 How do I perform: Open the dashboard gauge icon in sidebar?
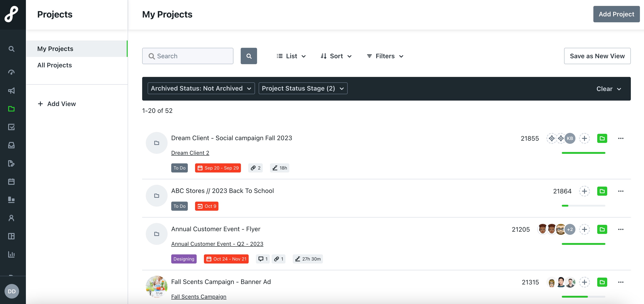(x=11, y=72)
